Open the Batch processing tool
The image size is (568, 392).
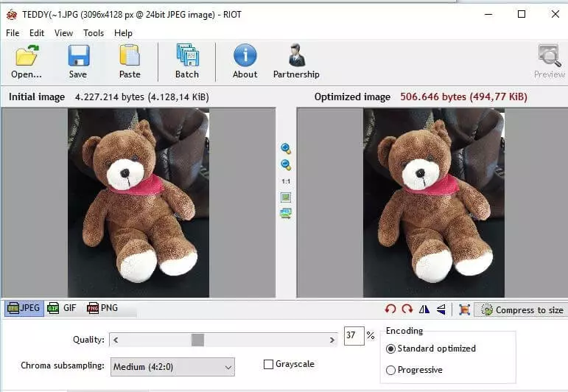click(x=187, y=62)
